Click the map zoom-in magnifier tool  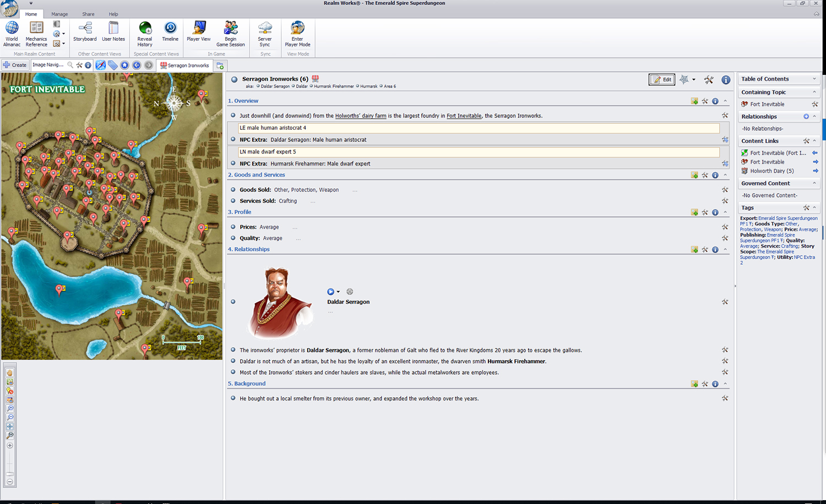pyautogui.click(x=10, y=409)
